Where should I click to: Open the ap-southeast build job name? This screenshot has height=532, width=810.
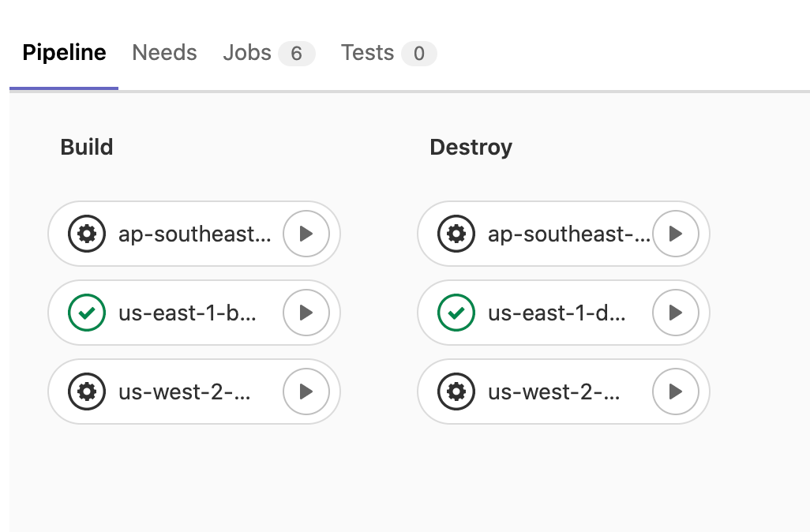(x=195, y=234)
